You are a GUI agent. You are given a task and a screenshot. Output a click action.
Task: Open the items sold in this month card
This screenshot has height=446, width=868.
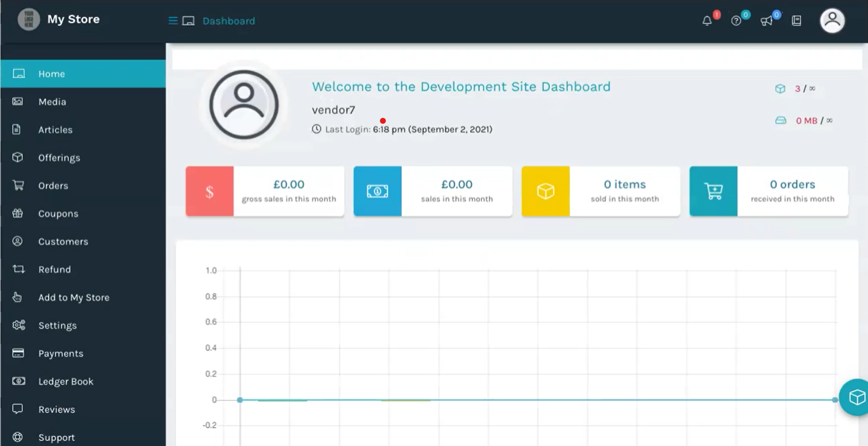point(601,191)
